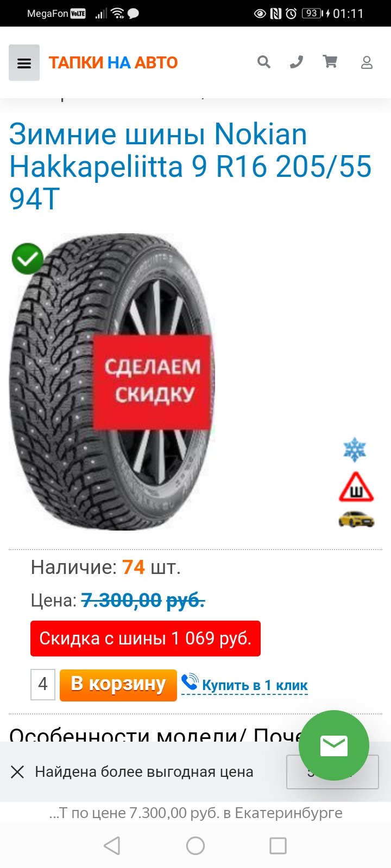Screen dimensions: 391x868
Task: Open the hamburger menu button
Action: [x=24, y=63]
